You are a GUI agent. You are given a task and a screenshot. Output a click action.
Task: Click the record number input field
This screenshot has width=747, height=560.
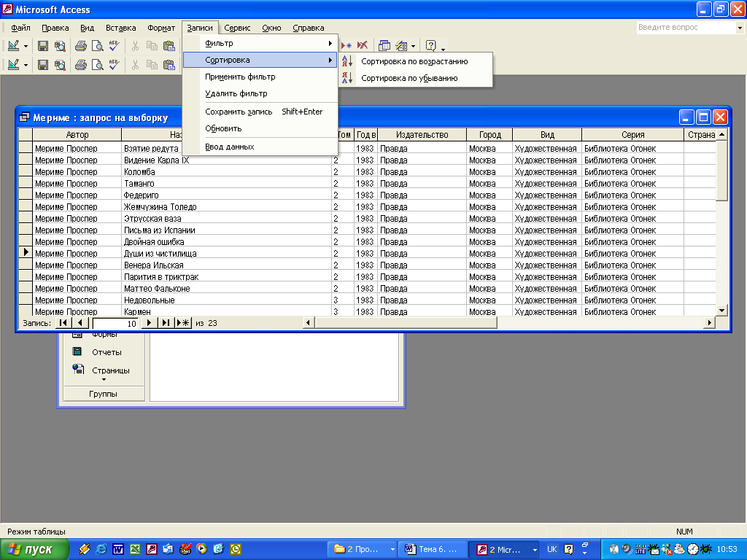(x=115, y=323)
